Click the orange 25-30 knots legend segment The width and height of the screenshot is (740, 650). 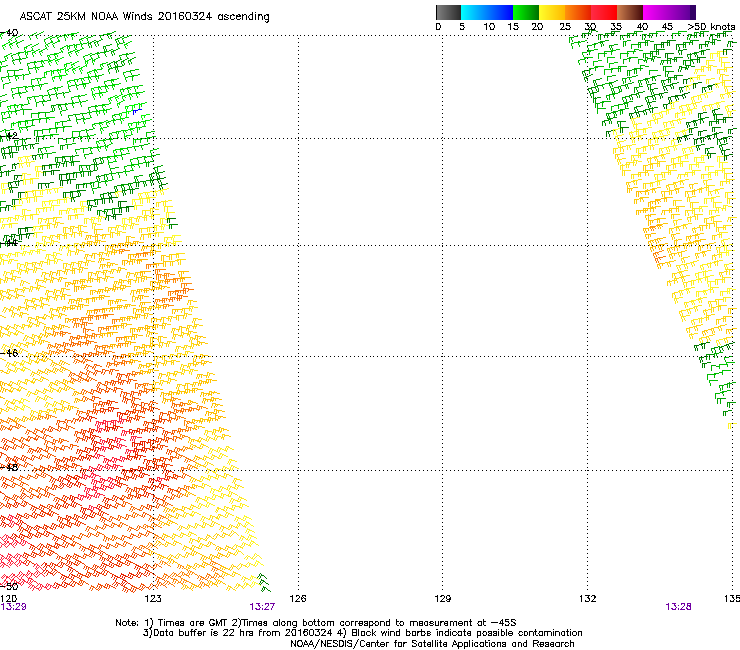click(578, 12)
